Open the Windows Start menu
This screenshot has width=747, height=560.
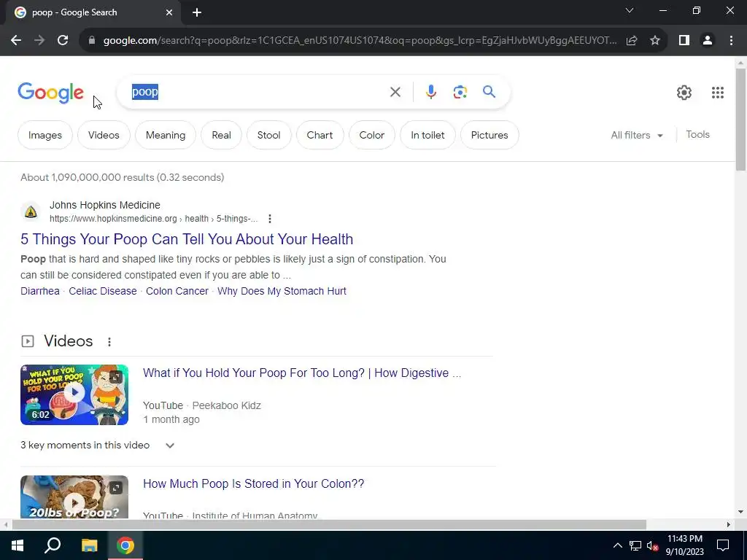pos(18,545)
